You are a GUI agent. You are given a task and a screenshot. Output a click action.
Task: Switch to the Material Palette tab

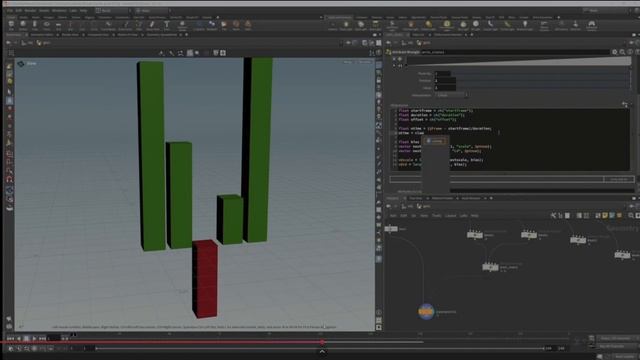[442, 198]
